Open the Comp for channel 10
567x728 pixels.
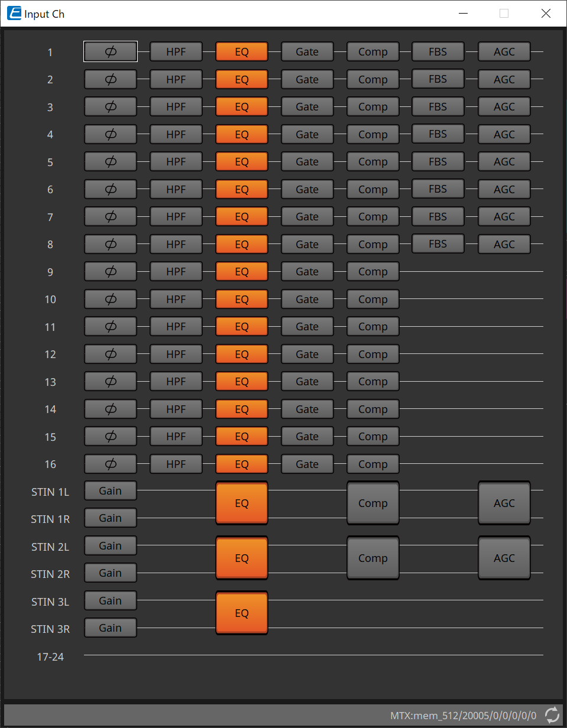point(373,300)
